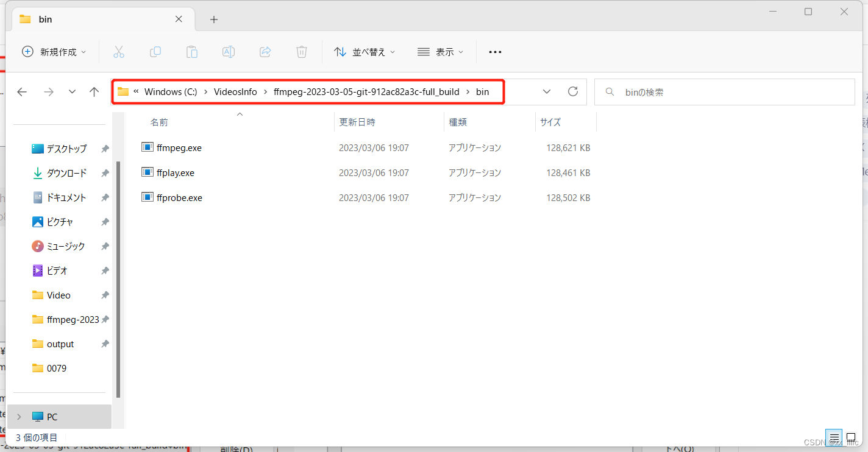Select the bin tab
This screenshot has height=452, width=868.
point(102,19)
